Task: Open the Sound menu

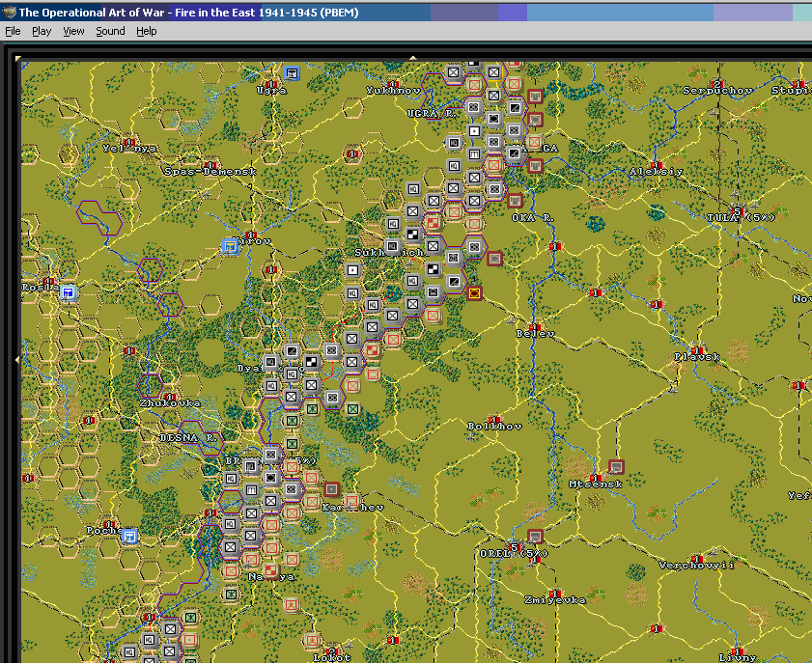Action: (x=110, y=31)
